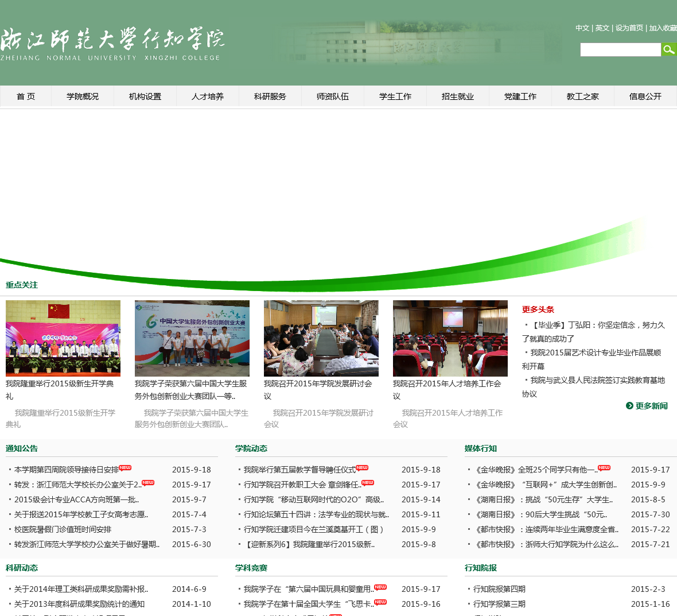This screenshot has height=616, width=677.
Task: Open news 我院举行第五届教学督导聘任仪式
Action: pos(299,470)
